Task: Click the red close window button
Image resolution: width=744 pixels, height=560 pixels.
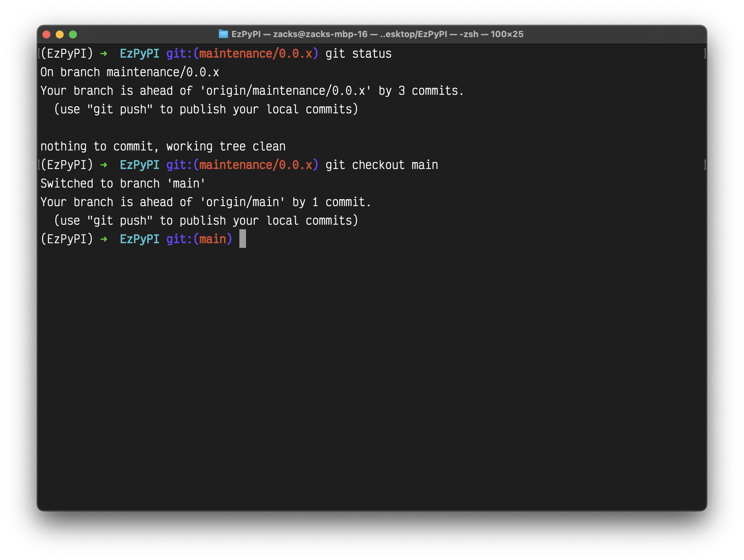Action: point(46,34)
